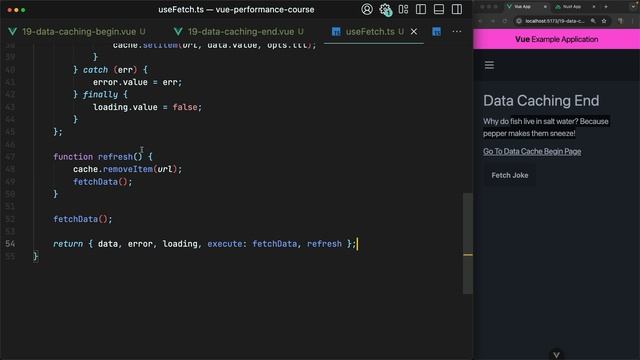Place cursor on error.value = err line

pyautogui.click(x=138, y=82)
